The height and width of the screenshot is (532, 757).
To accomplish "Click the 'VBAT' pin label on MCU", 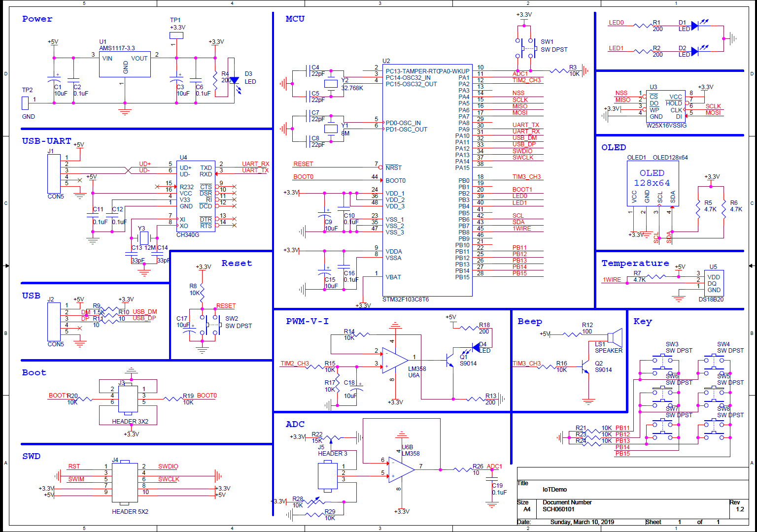I will pyautogui.click(x=393, y=277).
